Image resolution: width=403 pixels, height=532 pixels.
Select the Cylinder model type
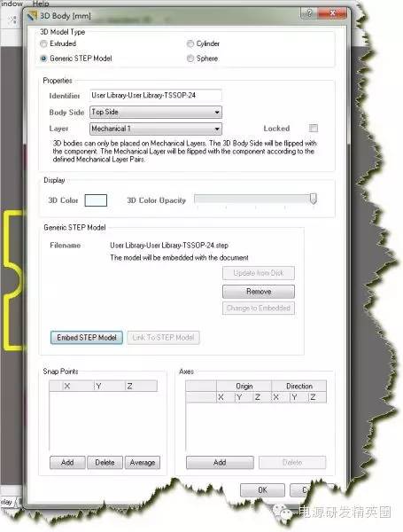pos(190,43)
